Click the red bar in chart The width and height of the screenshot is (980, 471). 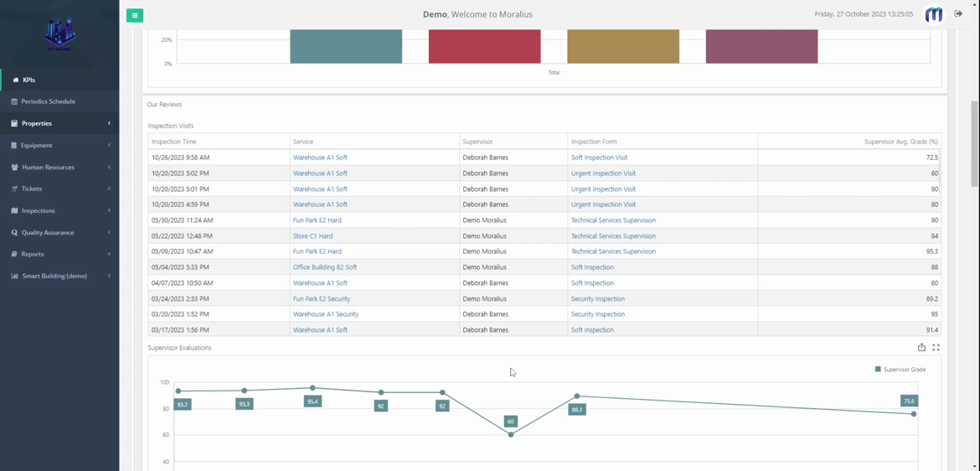484,46
